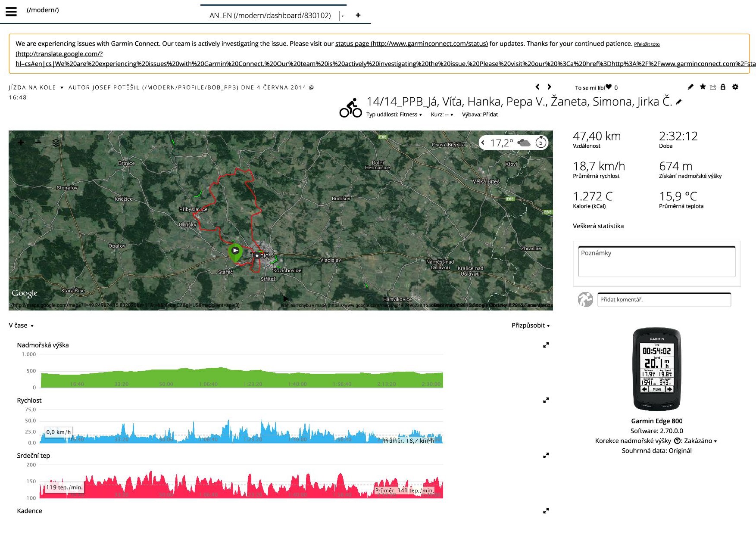Open the map layers selector

tap(56, 143)
